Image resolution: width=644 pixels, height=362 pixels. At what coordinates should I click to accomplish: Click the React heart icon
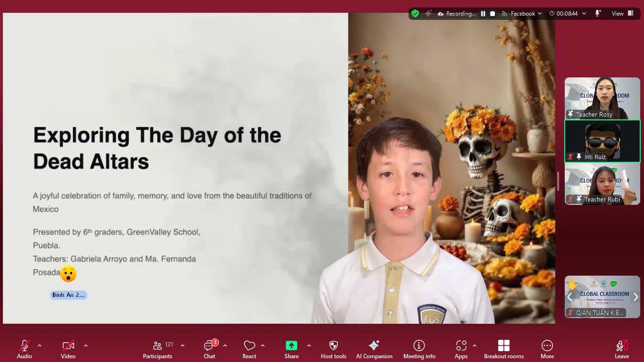(x=249, y=349)
